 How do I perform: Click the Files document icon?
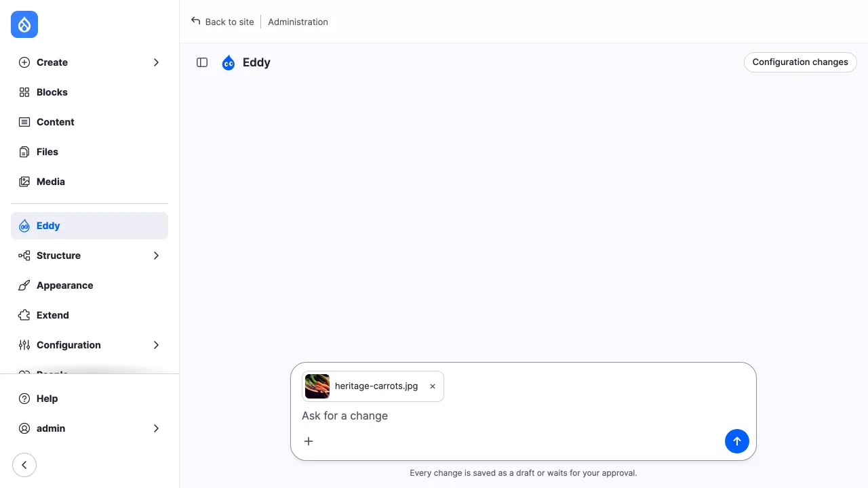coord(24,152)
